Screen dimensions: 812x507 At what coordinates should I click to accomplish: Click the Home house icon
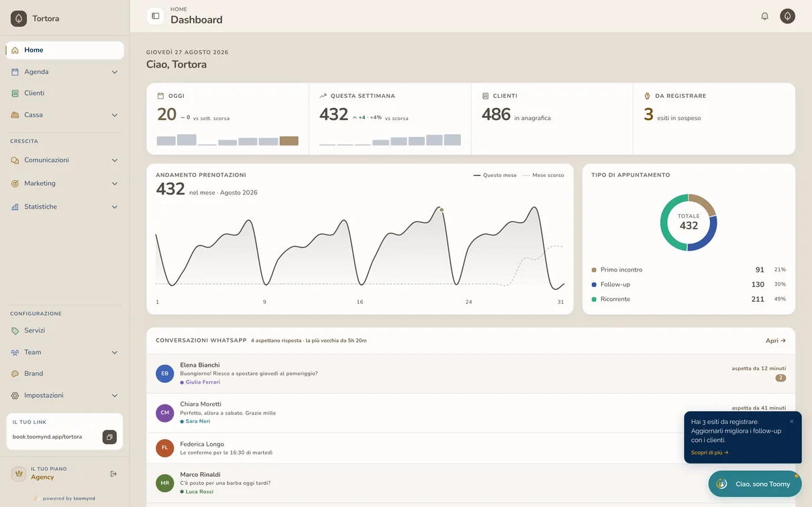pyautogui.click(x=15, y=50)
